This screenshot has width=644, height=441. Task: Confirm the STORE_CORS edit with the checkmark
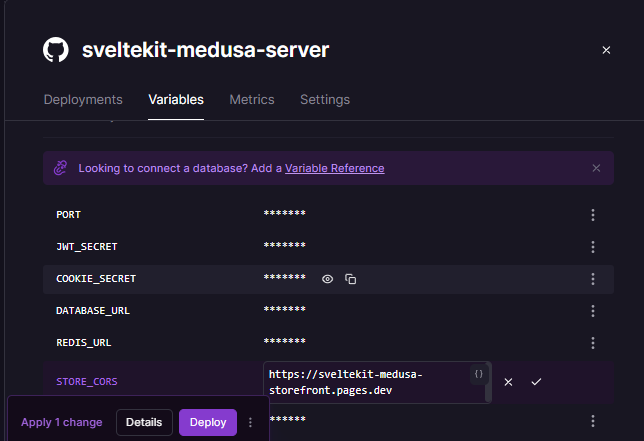coord(536,382)
